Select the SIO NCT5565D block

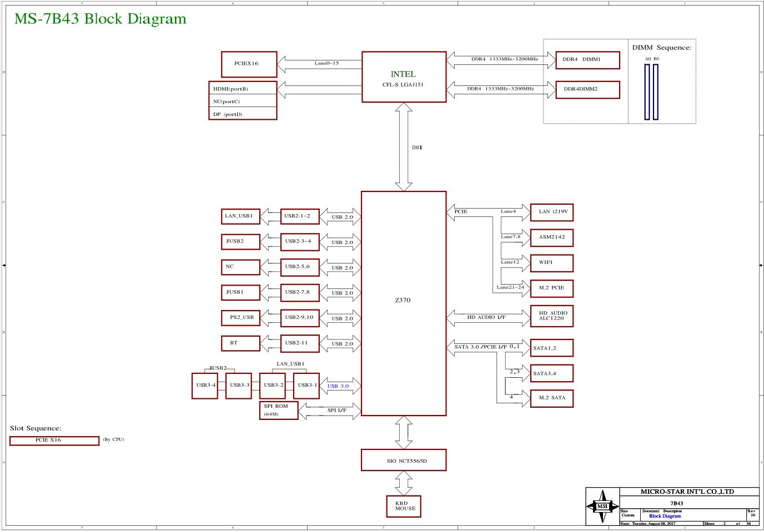click(x=404, y=460)
